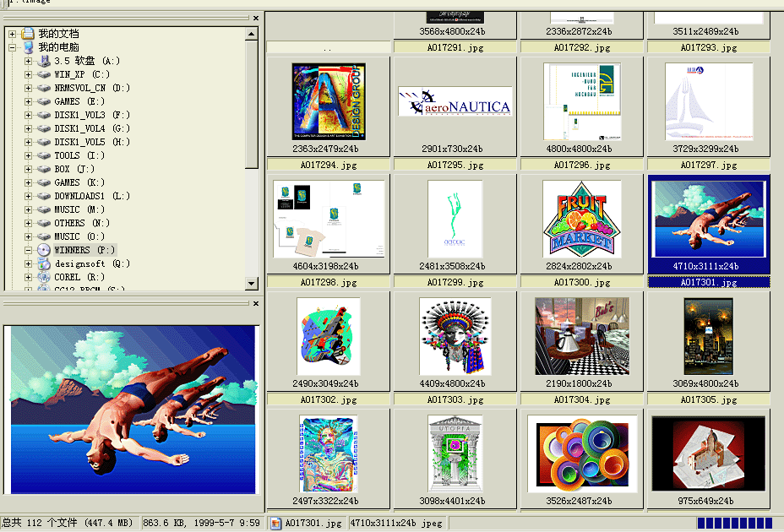Select the aeroNAUTICA logo thumbnail A017295.jpg
This screenshot has width=784, height=532.
455,101
